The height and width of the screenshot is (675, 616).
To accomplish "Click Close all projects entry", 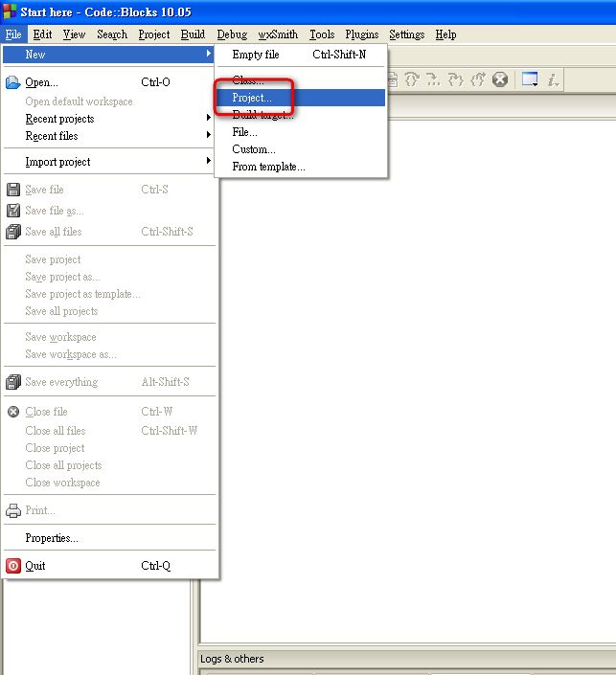I will click(108, 465).
